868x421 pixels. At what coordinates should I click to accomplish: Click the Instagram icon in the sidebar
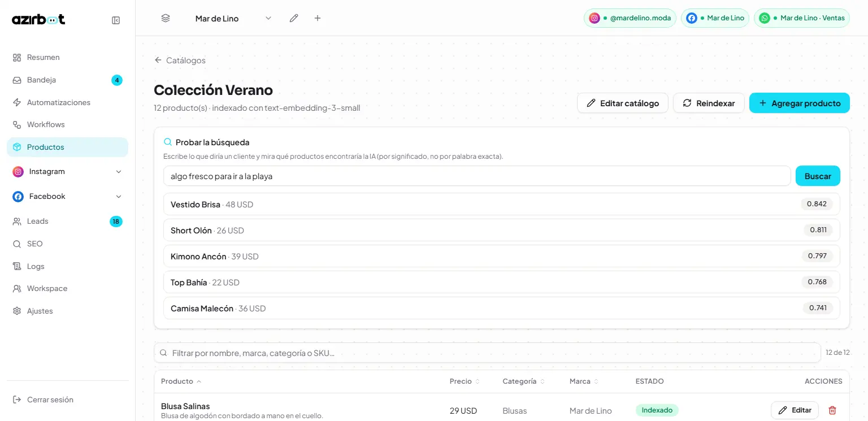18,172
